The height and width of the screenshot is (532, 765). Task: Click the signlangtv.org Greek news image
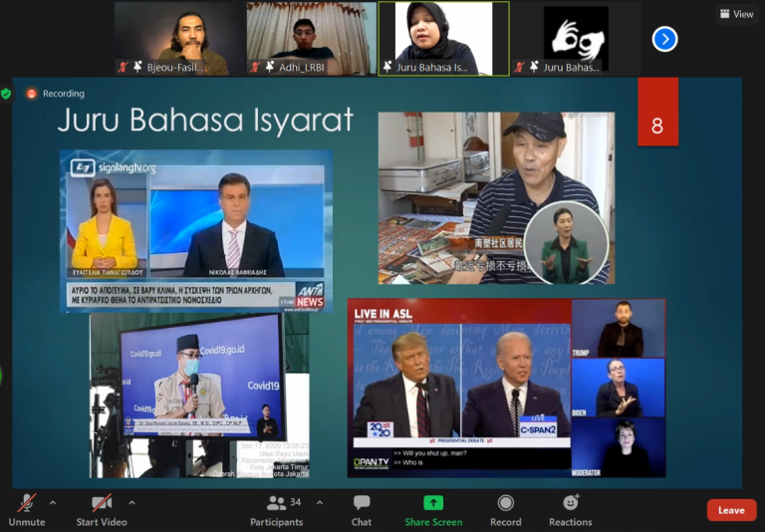coord(196,231)
